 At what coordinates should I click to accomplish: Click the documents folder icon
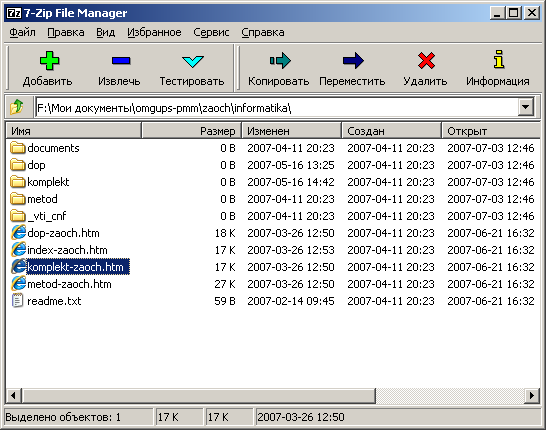[17, 148]
